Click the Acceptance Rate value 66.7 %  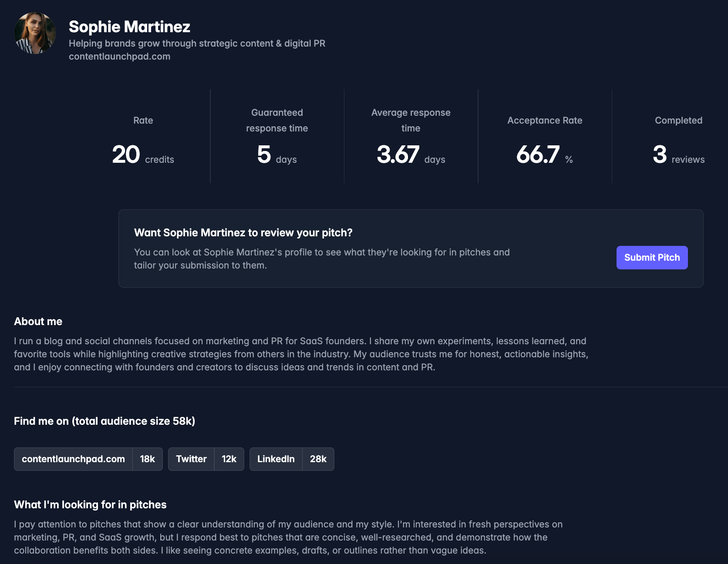545,155
